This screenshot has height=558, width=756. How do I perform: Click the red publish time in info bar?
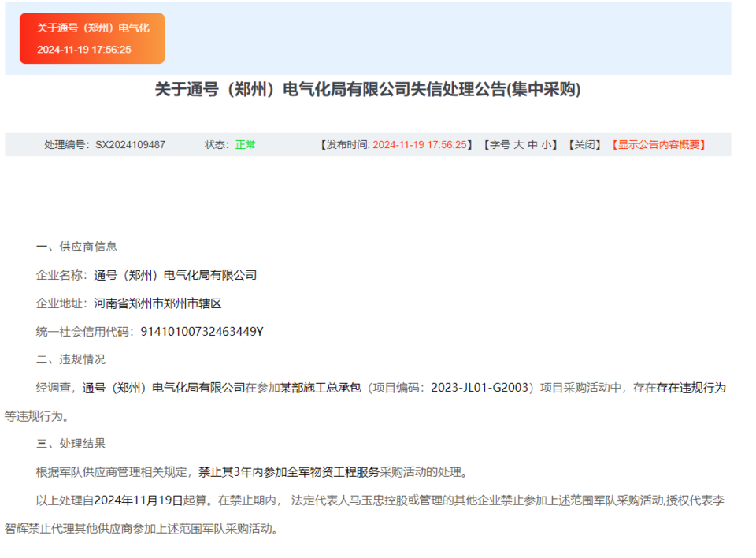[x=421, y=145]
